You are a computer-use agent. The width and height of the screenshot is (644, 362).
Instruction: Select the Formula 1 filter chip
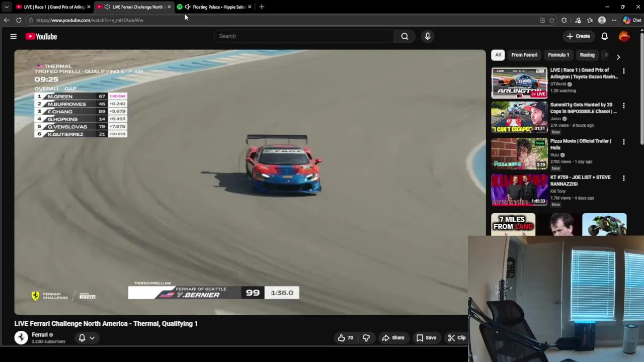(558, 55)
